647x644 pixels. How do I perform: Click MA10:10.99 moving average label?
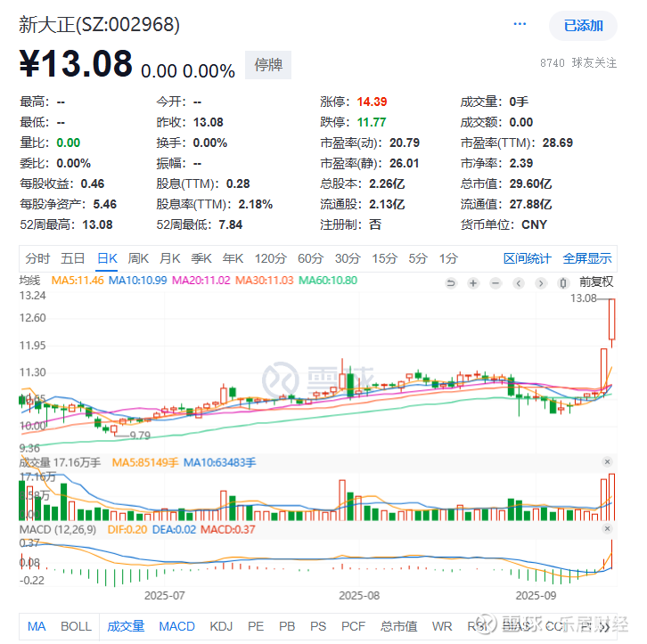pos(138,281)
